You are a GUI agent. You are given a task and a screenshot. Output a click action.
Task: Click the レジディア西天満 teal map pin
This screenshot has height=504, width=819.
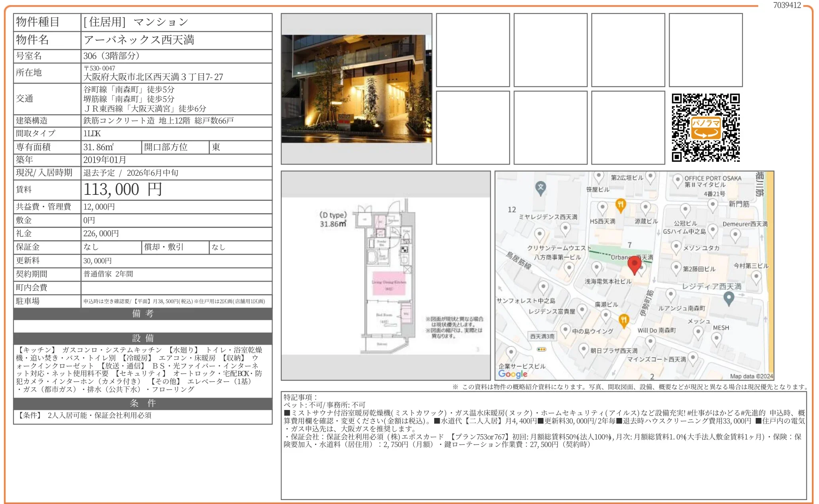(729, 298)
